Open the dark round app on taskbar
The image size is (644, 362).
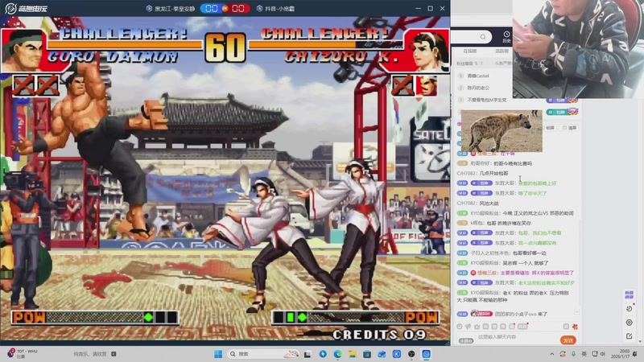411,354
